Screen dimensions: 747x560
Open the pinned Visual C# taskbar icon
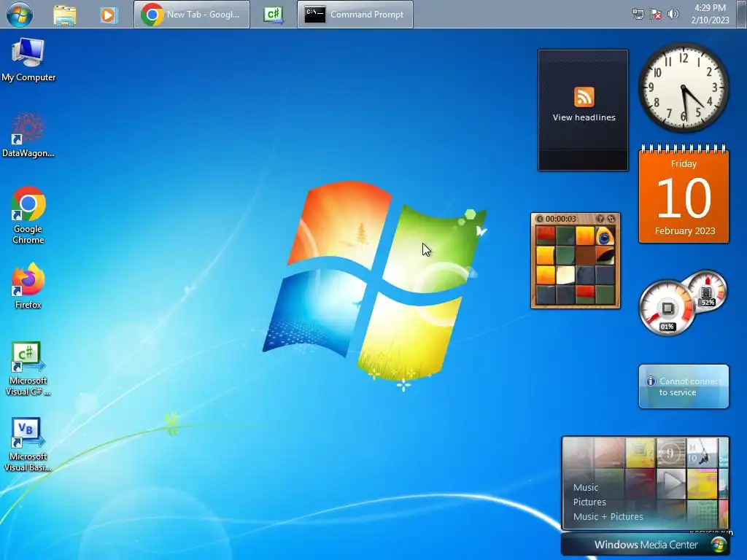click(x=274, y=15)
